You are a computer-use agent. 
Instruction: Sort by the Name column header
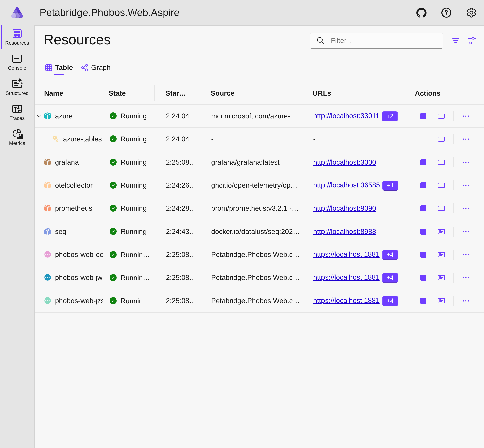[54, 93]
